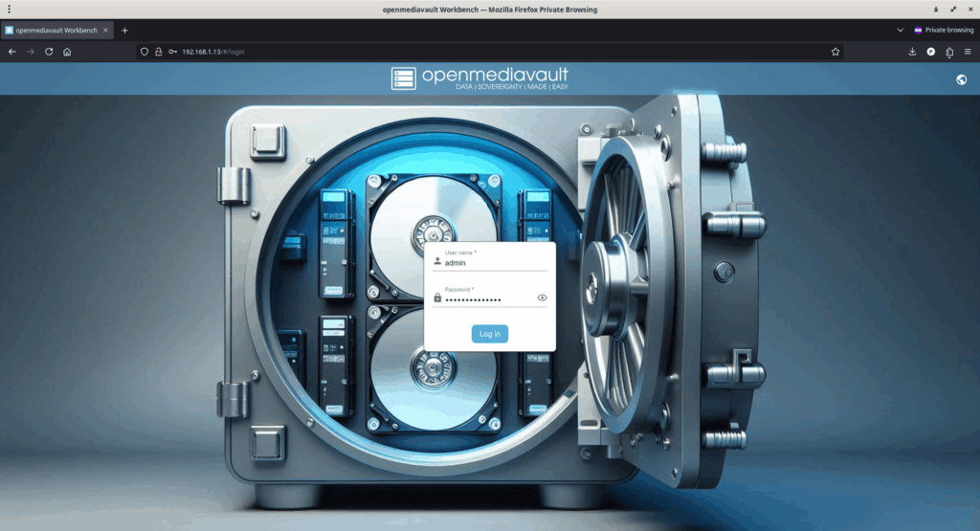This screenshot has height=531, width=980.
Task: Open the extensions puzzle icon
Action: (x=949, y=52)
